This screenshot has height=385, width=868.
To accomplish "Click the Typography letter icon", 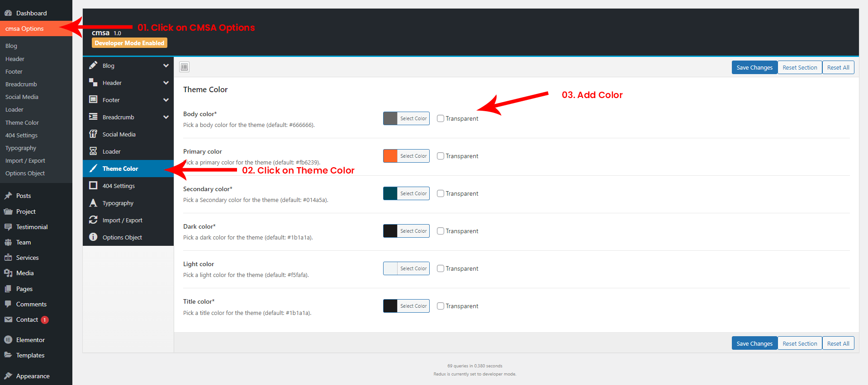I will pos(93,203).
